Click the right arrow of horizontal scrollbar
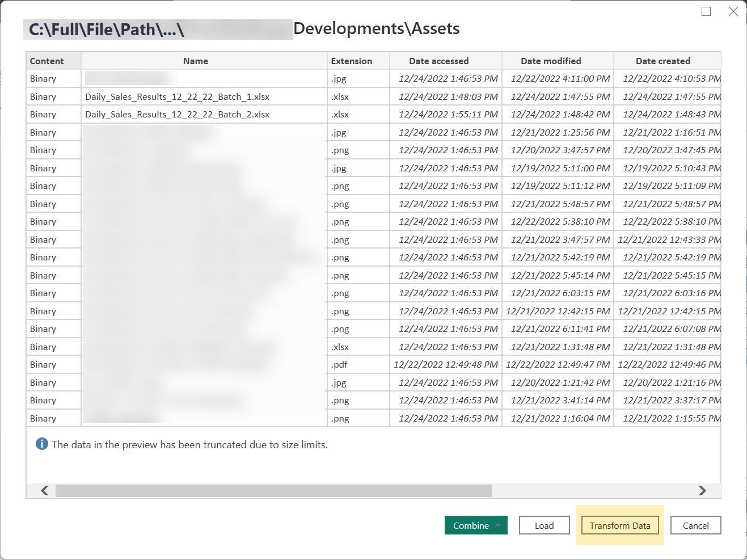Viewport: 747px width, 560px height. click(702, 491)
